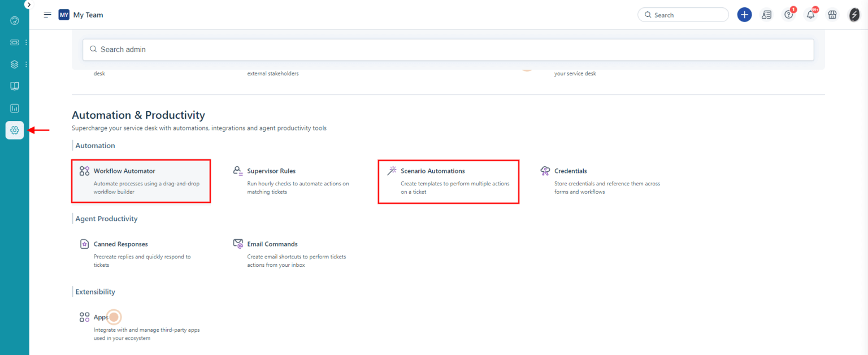Open the three-dot menu beside Tickets icon
This screenshot has width=868, height=355.
click(26, 42)
